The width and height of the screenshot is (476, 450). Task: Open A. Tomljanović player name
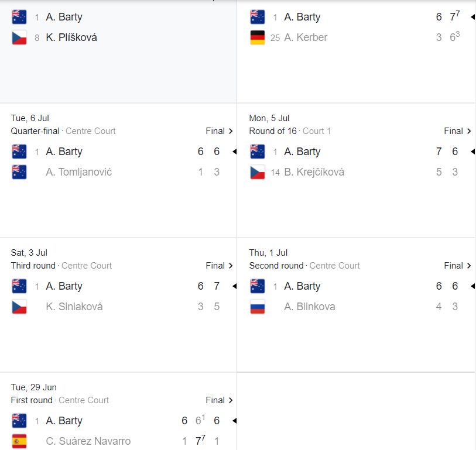(78, 172)
